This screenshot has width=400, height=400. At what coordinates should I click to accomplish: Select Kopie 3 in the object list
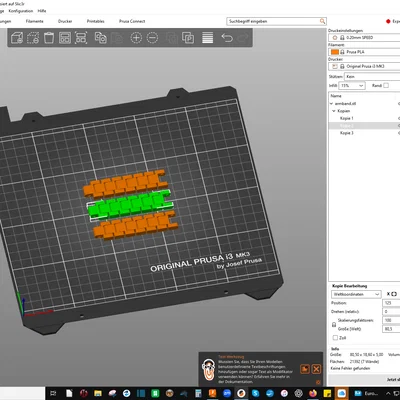tap(347, 133)
